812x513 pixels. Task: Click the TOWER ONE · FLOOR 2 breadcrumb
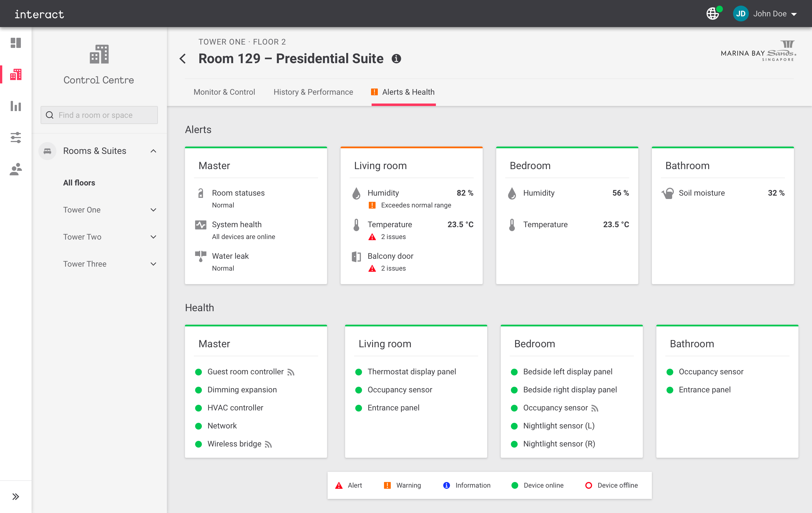[242, 42]
